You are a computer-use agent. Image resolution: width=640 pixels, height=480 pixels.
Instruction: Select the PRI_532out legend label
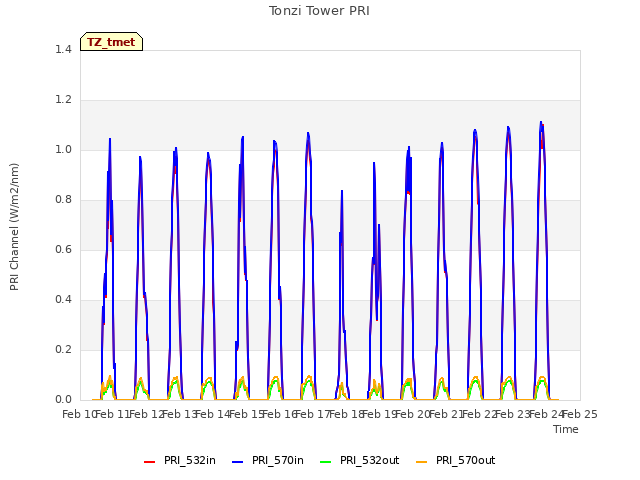(370, 460)
